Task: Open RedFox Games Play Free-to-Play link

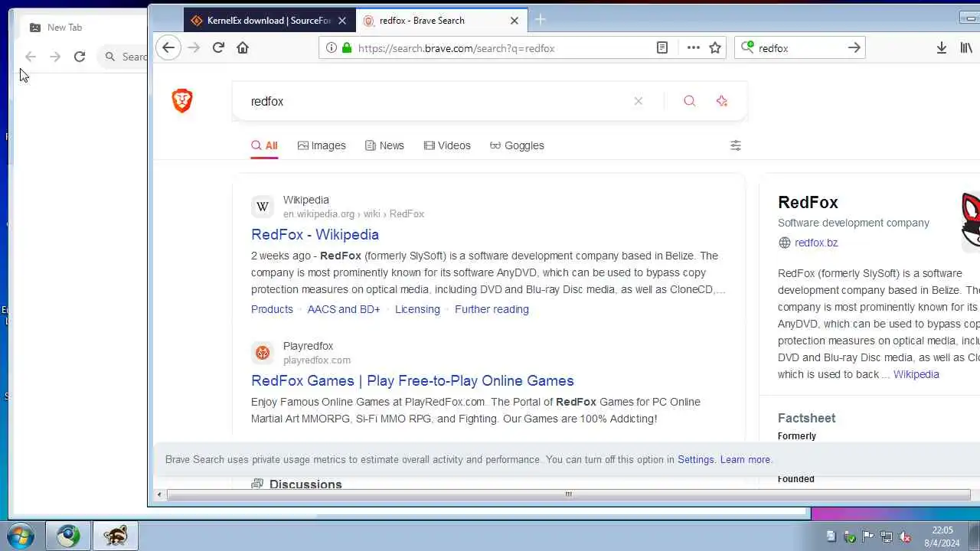Action: 412,380
